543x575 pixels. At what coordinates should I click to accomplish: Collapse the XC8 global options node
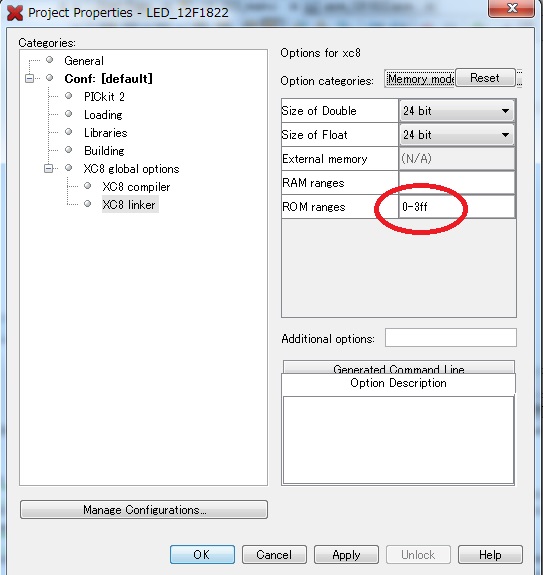click(x=48, y=169)
